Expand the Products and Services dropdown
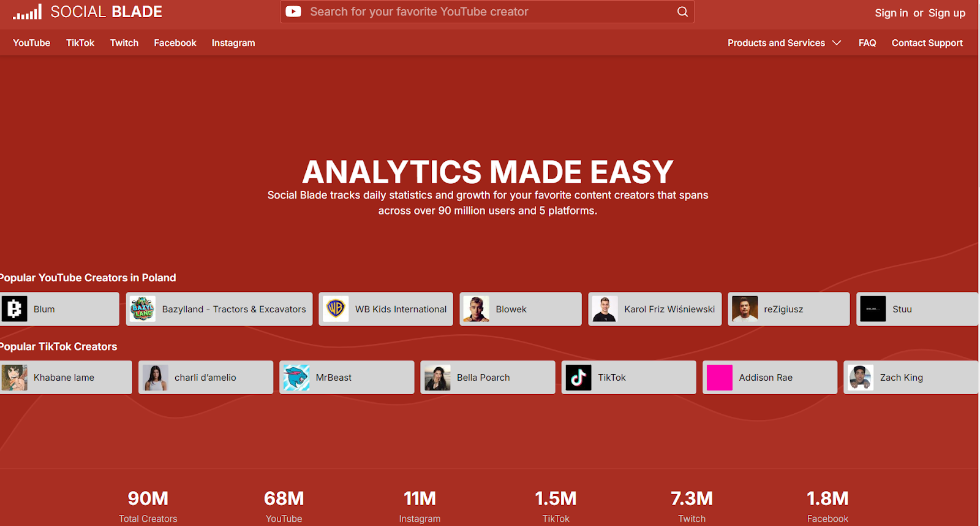Image resolution: width=980 pixels, height=526 pixels. tap(784, 43)
